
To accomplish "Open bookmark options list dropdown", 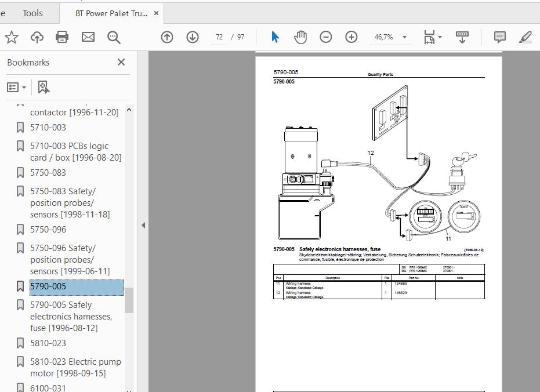I will tap(16, 87).
